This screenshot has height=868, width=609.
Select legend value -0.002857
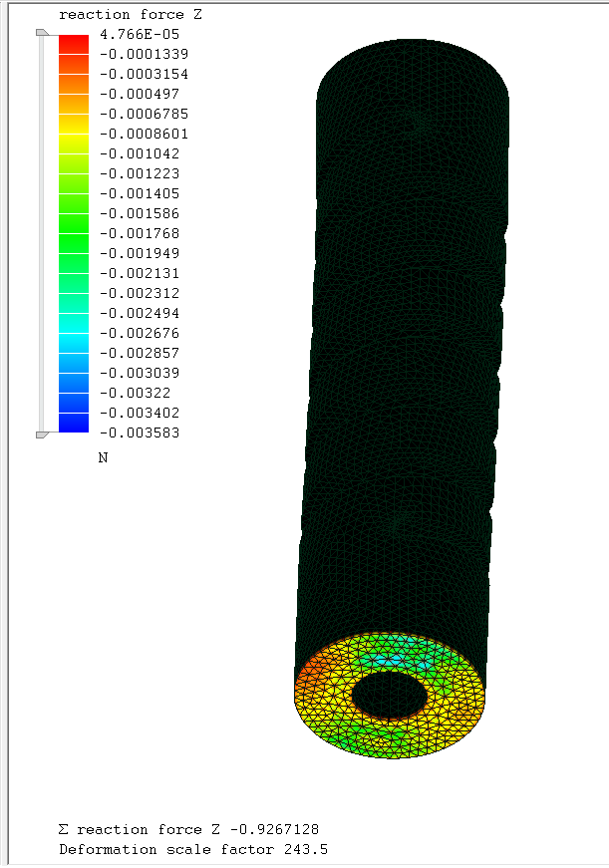140,353
